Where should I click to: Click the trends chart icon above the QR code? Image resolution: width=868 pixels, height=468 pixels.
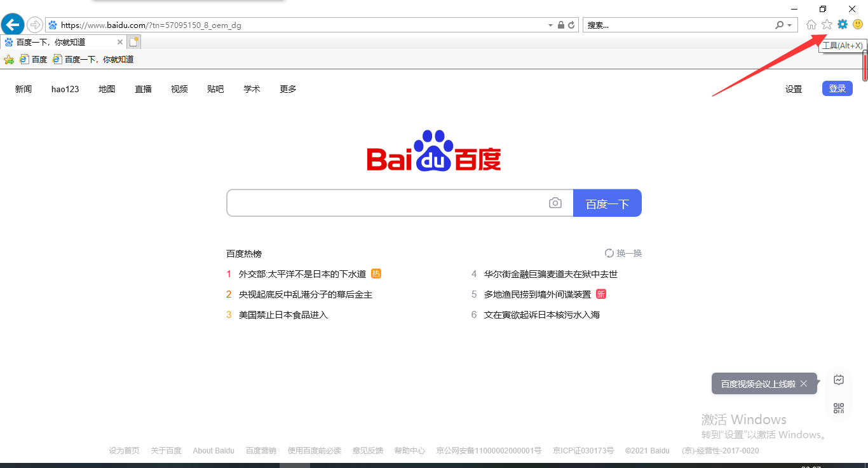tap(839, 379)
